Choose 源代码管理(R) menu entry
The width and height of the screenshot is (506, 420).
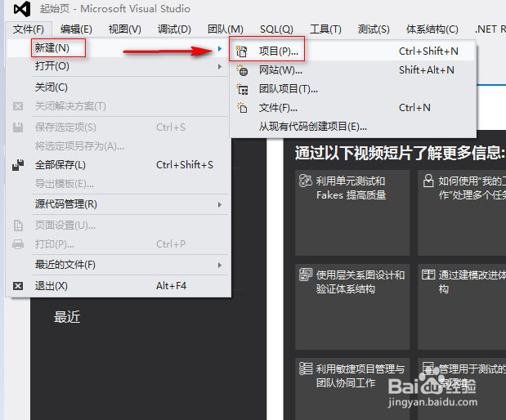coord(118,204)
